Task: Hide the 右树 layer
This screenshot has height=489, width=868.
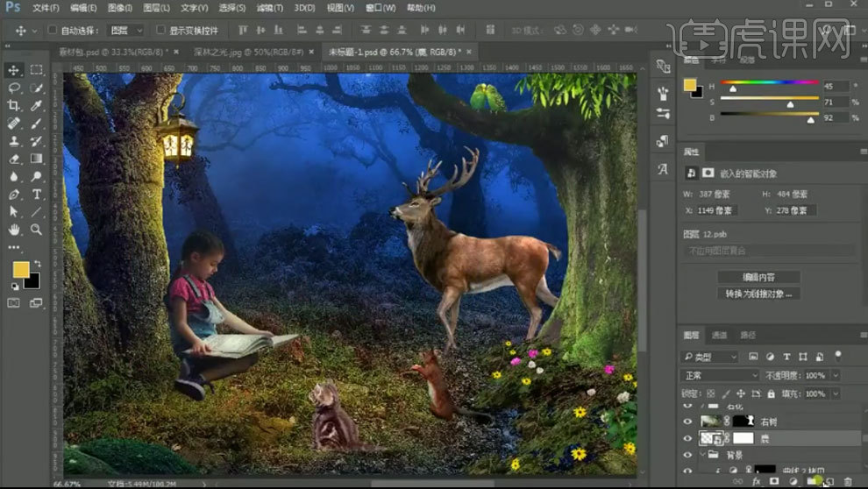Action: (x=688, y=422)
